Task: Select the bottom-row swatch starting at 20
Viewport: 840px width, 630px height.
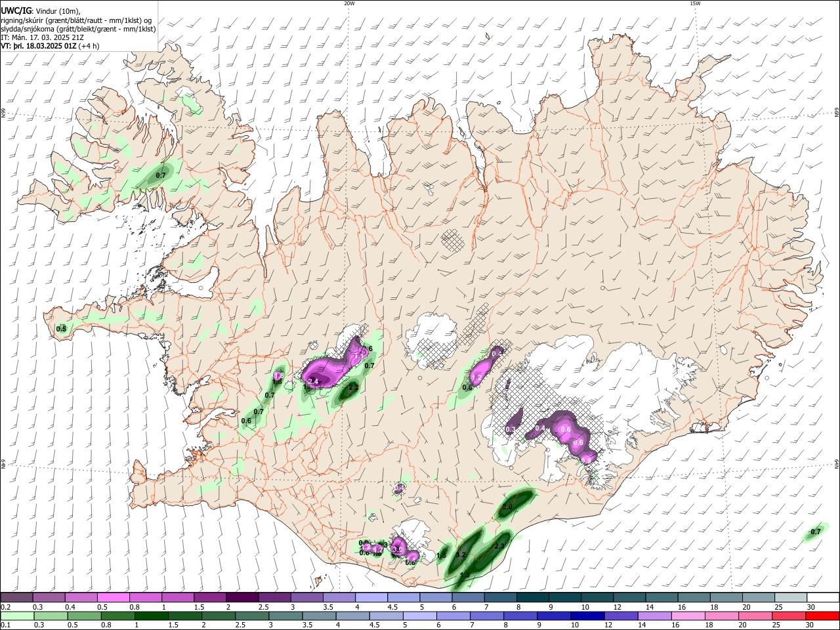Action: [x=755, y=616]
